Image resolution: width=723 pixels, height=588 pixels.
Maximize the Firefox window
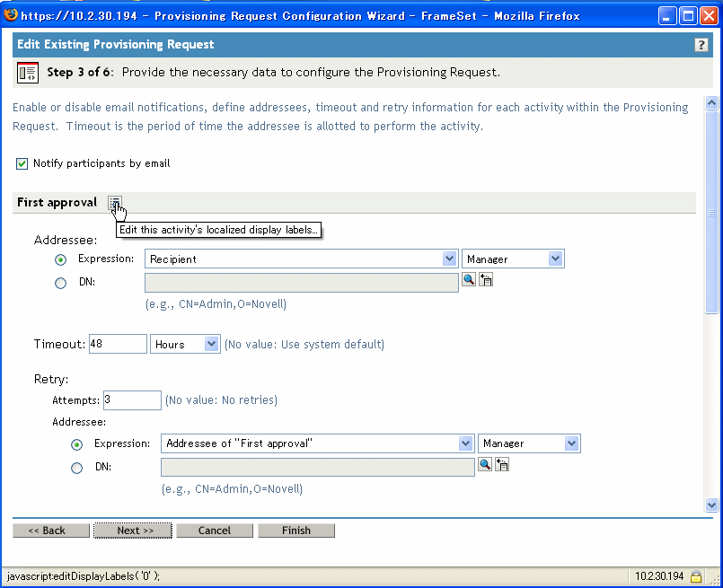pos(688,15)
